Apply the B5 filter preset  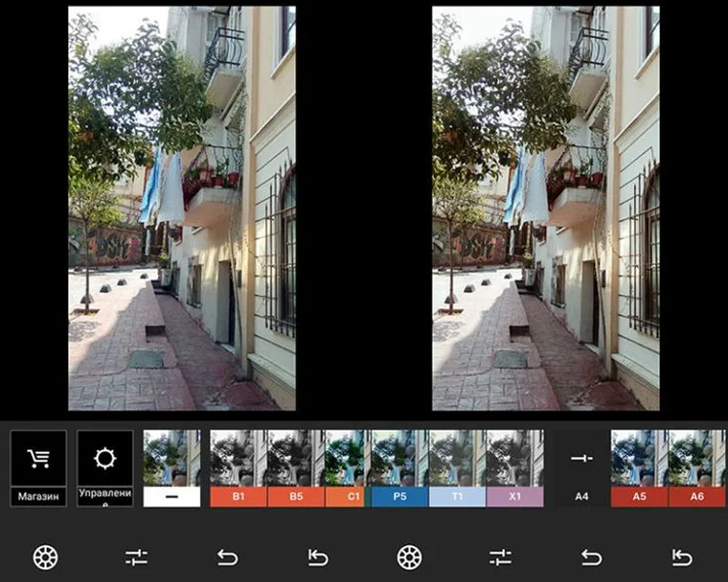[296, 468]
